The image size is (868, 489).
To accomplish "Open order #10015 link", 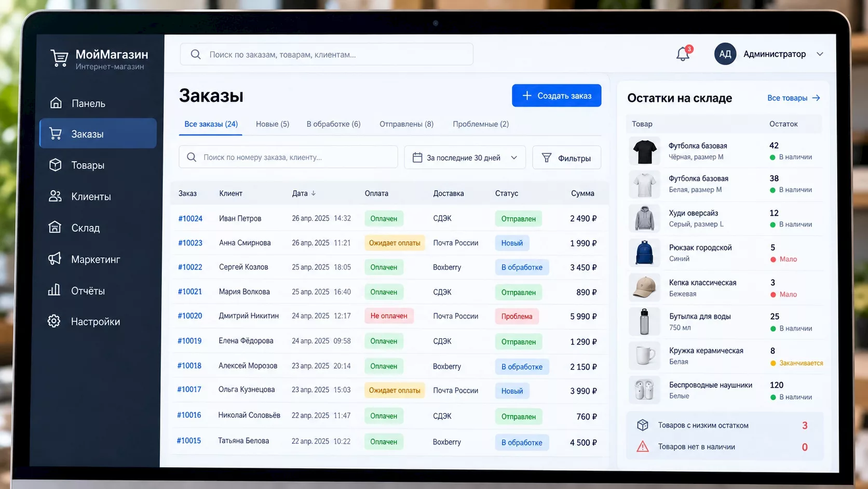I will [188, 441].
